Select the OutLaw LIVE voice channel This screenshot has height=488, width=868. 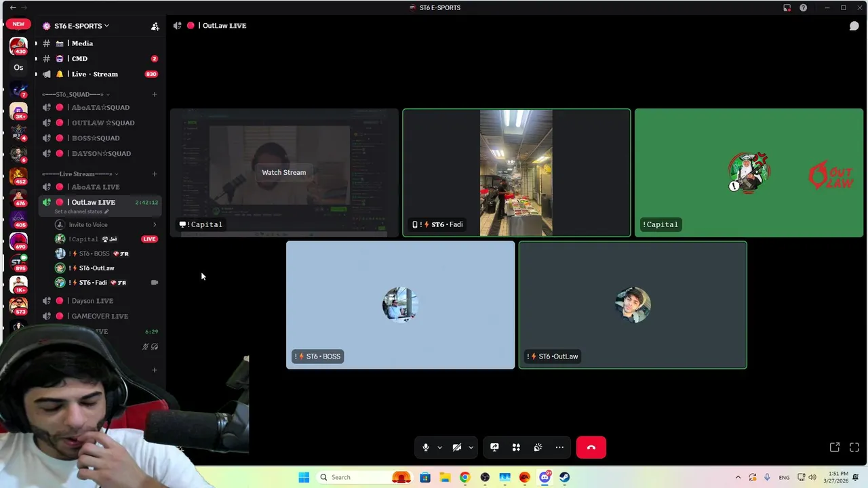[x=99, y=202]
